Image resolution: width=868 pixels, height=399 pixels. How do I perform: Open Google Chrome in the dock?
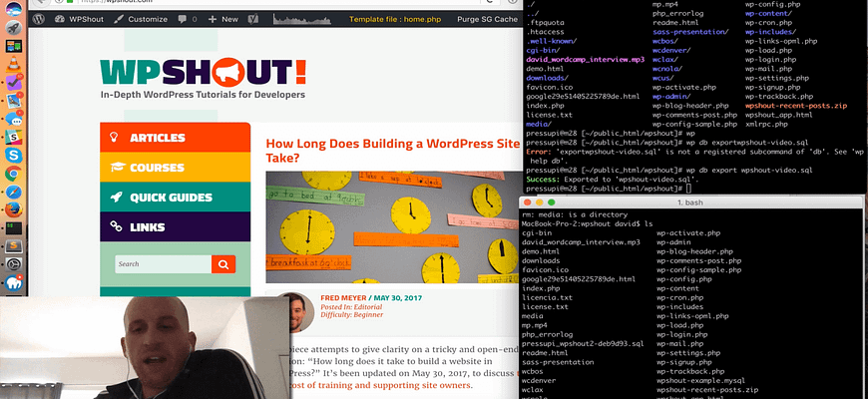pos(13,174)
